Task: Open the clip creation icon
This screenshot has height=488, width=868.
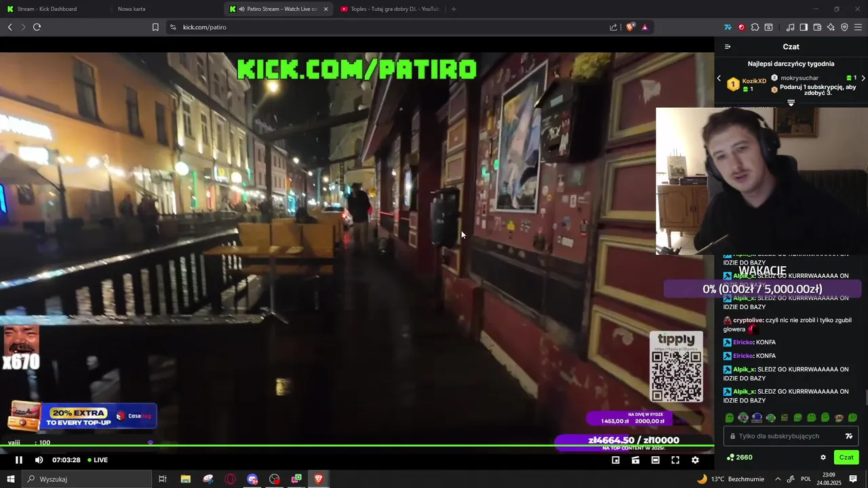Action: click(635, 460)
